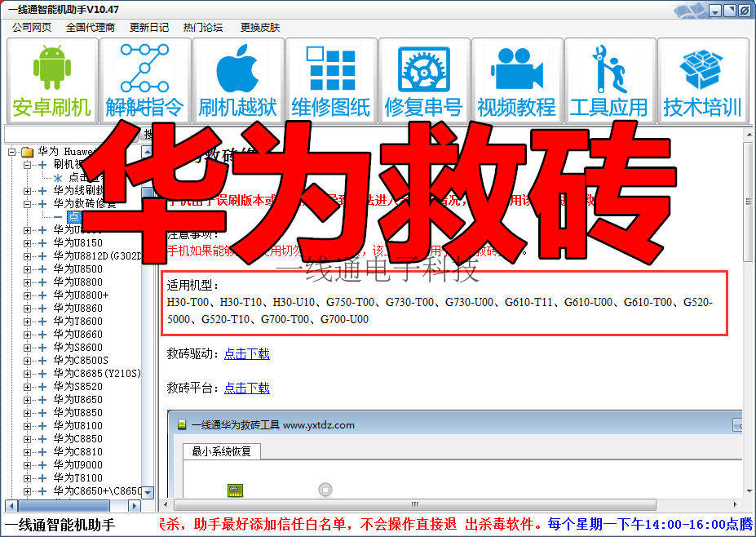This screenshot has height=537, width=756.
Task: Select 华为U8100 in the tree
Action: 77,425
